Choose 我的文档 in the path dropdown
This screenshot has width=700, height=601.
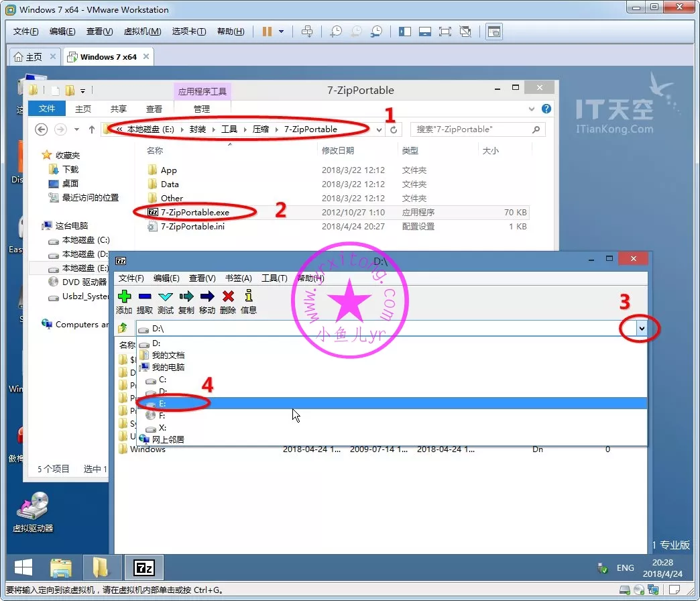pos(168,356)
